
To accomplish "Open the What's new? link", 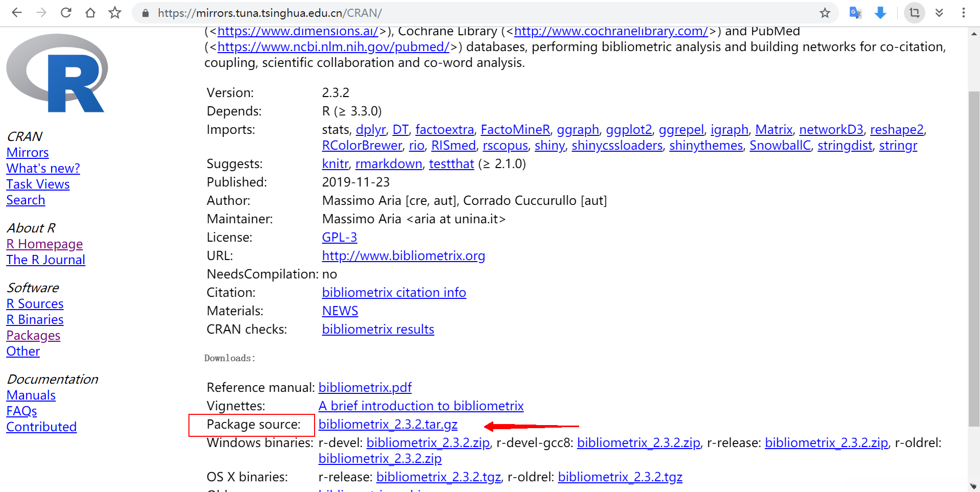I will [43, 169].
